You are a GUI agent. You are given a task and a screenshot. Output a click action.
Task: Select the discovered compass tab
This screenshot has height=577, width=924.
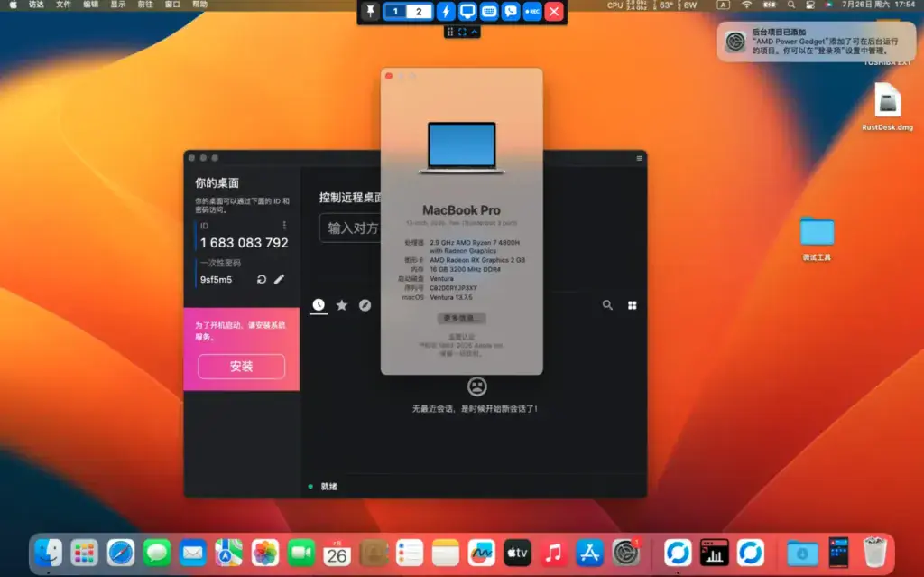point(365,305)
